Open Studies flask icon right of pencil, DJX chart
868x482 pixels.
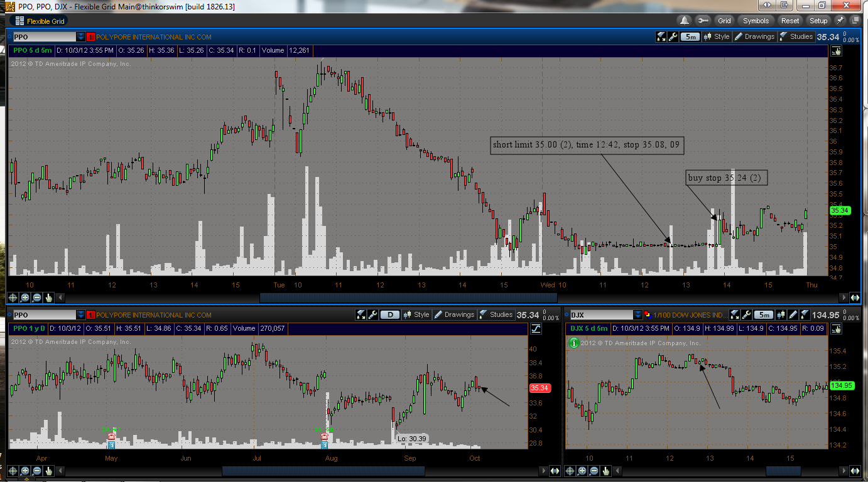805,314
